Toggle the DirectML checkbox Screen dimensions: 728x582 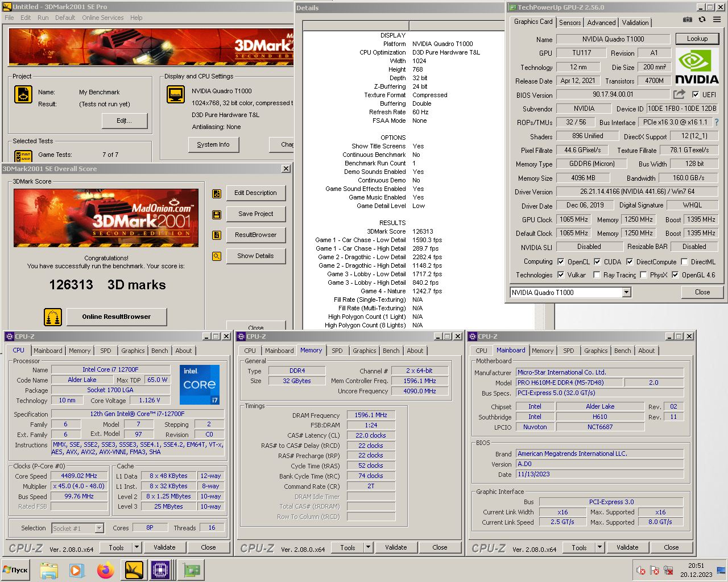[684, 262]
